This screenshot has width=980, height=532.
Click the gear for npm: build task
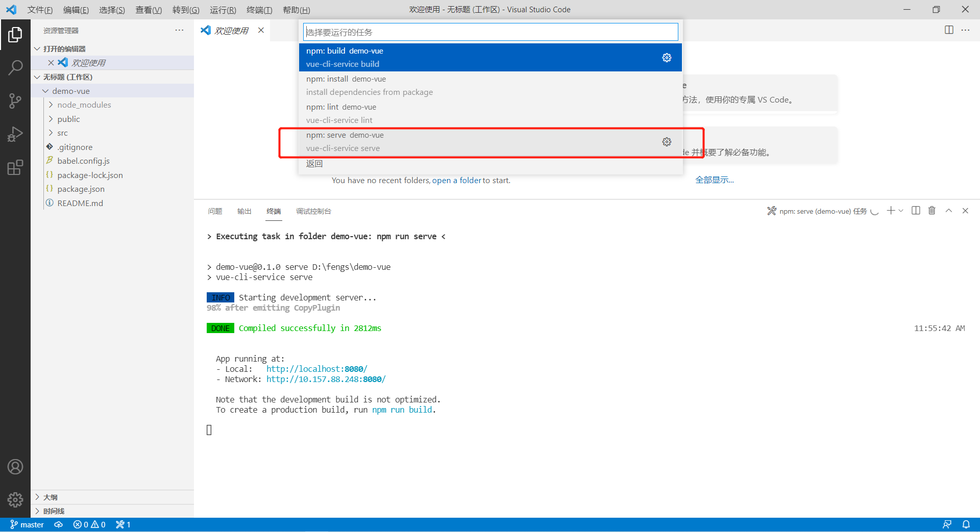tap(667, 58)
